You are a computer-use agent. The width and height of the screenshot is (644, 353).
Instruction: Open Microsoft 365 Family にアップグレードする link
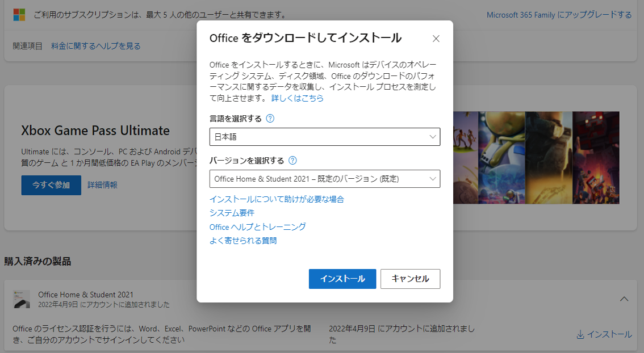559,15
